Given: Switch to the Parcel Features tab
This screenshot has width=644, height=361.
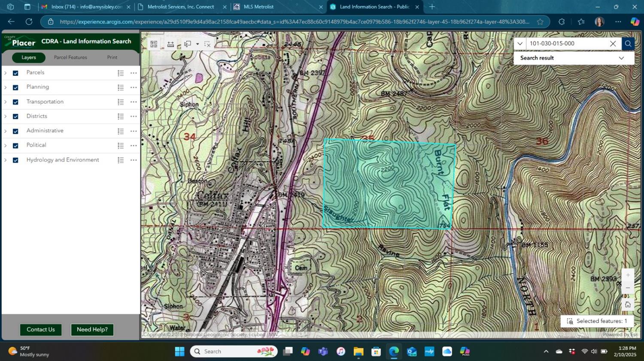Looking at the screenshot, I should click(70, 57).
